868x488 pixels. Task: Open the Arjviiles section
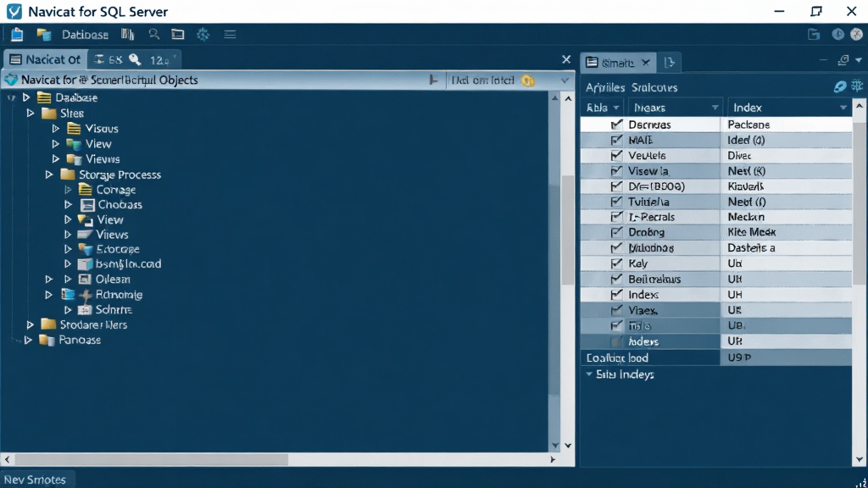(605, 87)
